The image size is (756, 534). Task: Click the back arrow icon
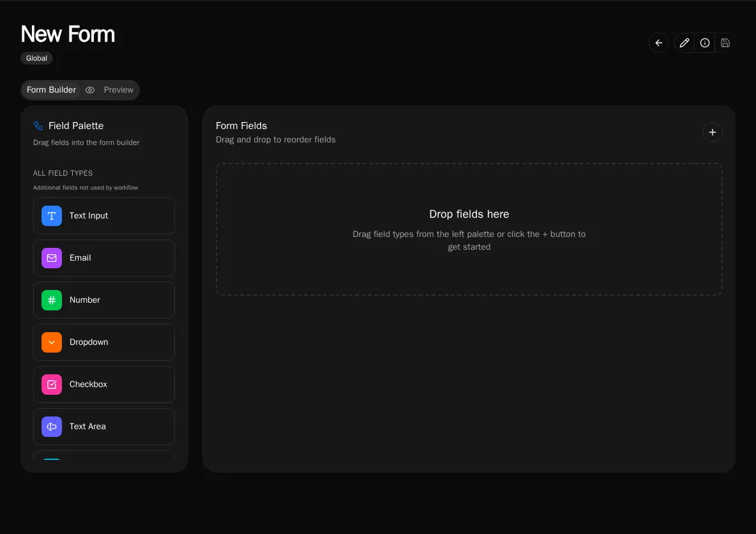pos(658,43)
